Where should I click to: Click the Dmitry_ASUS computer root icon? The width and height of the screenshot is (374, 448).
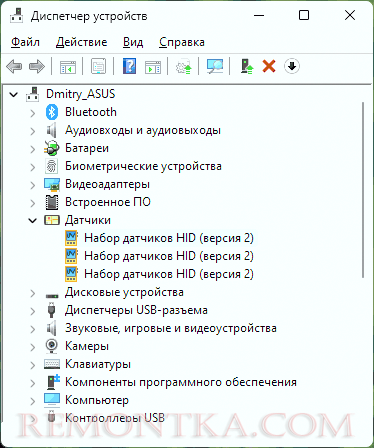(x=33, y=94)
